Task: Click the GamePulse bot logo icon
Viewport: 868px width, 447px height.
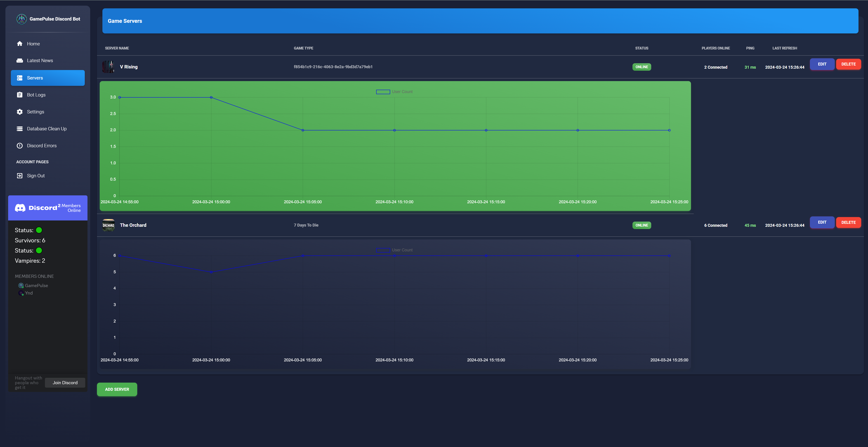Action: [21, 19]
